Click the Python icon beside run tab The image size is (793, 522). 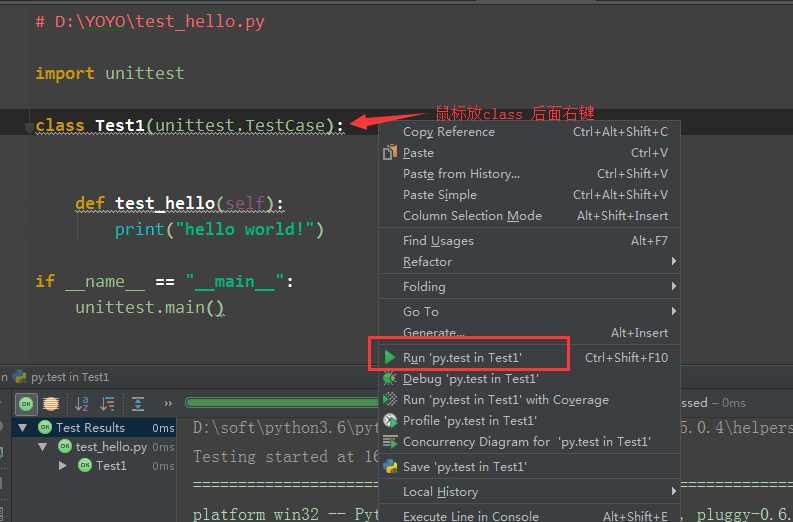(20, 377)
